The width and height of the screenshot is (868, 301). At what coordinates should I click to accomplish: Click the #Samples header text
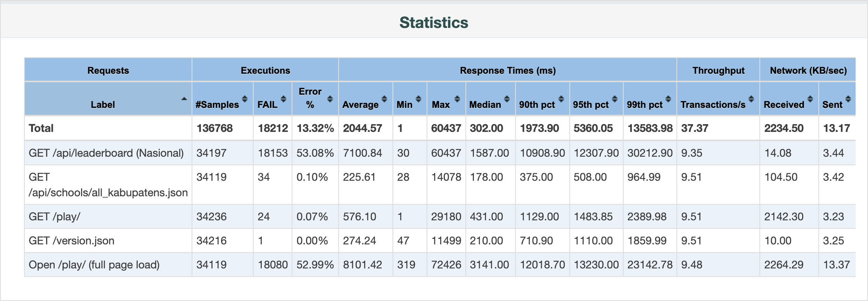click(x=217, y=105)
